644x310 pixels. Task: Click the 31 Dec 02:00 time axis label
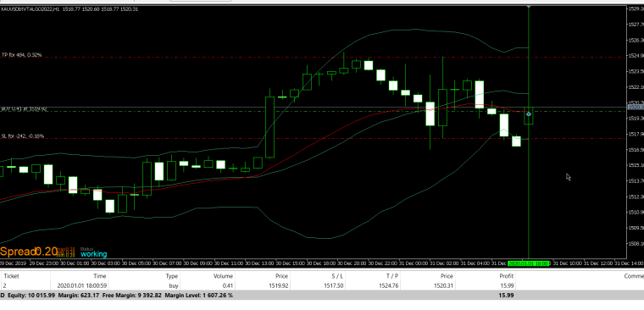click(x=444, y=263)
